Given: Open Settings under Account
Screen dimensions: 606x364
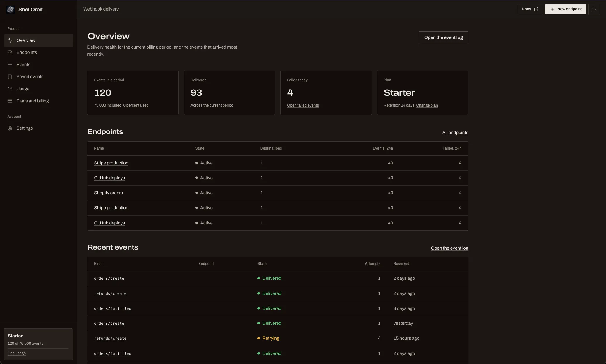Looking at the screenshot, I should (38, 128).
